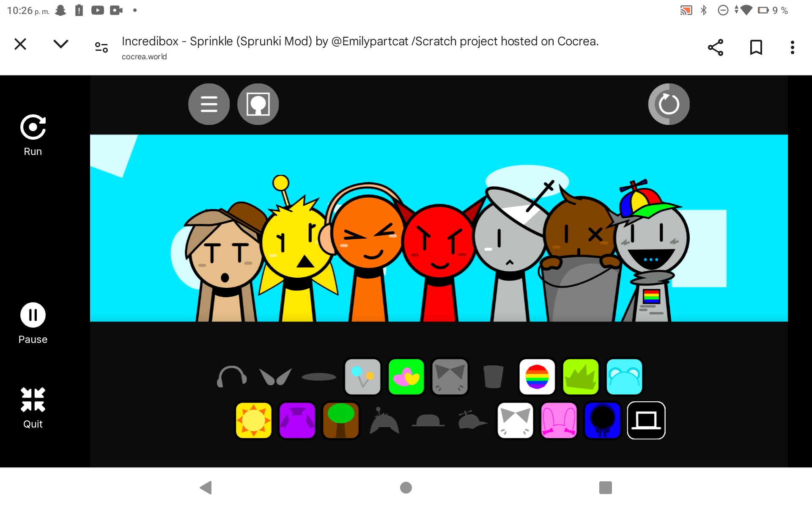The image size is (812, 508).
Task: Pick the purple sweater sound icon
Action: (x=297, y=420)
